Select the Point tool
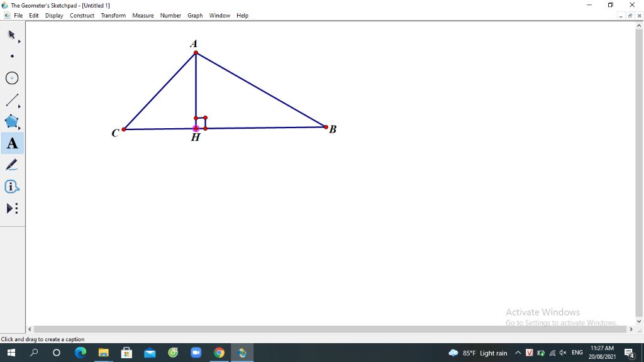 click(12, 56)
